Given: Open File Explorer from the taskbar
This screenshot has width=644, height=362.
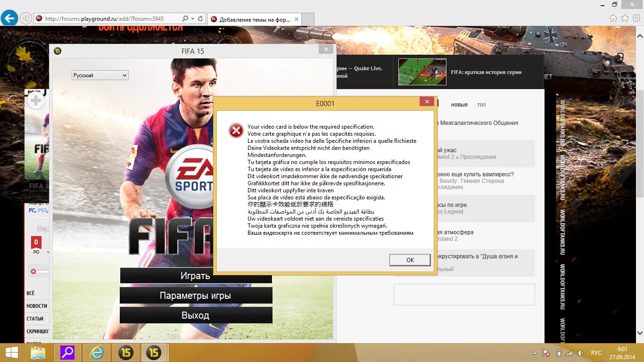Looking at the screenshot, I should click(x=38, y=353).
